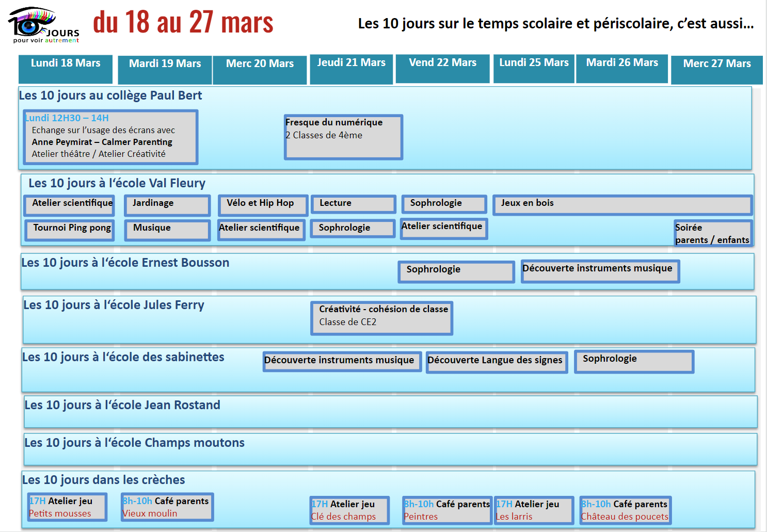Select Sophrologie in the Ernest Bousson row
The height and width of the screenshot is (532, 767).
coord(456,271)
